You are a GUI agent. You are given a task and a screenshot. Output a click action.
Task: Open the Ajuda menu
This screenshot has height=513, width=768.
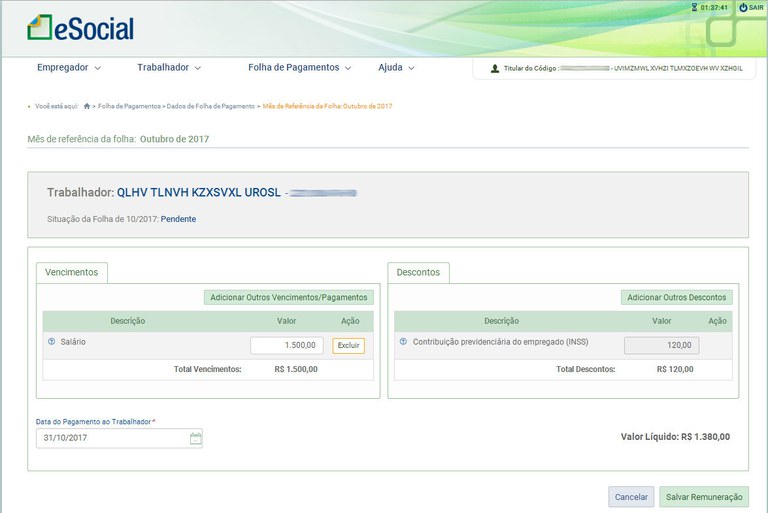click(396, 68)
